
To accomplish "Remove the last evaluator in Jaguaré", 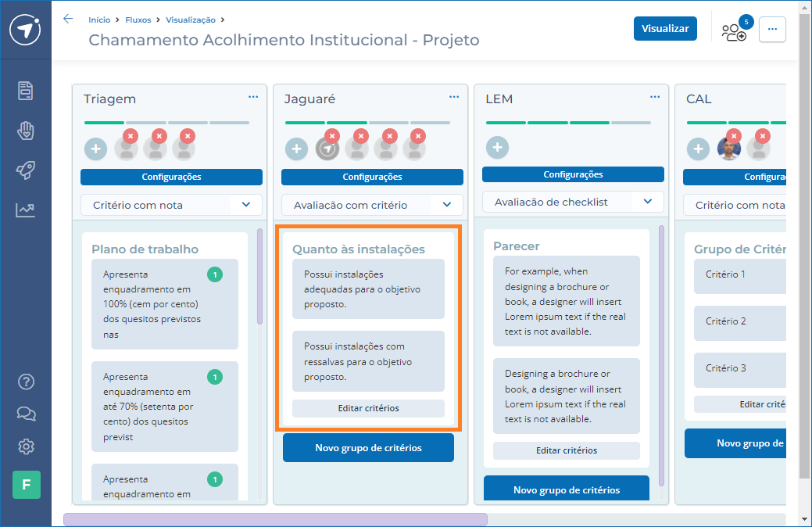I will point(418,136).
